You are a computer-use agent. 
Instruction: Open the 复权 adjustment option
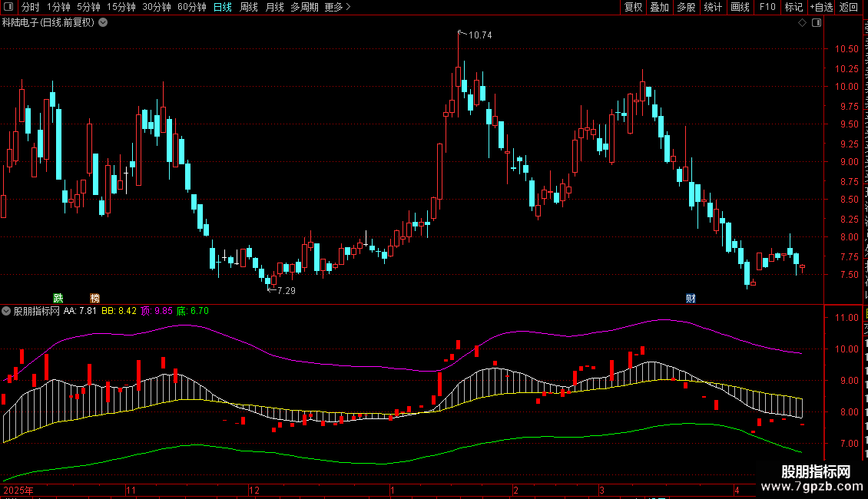pos(633,7)
